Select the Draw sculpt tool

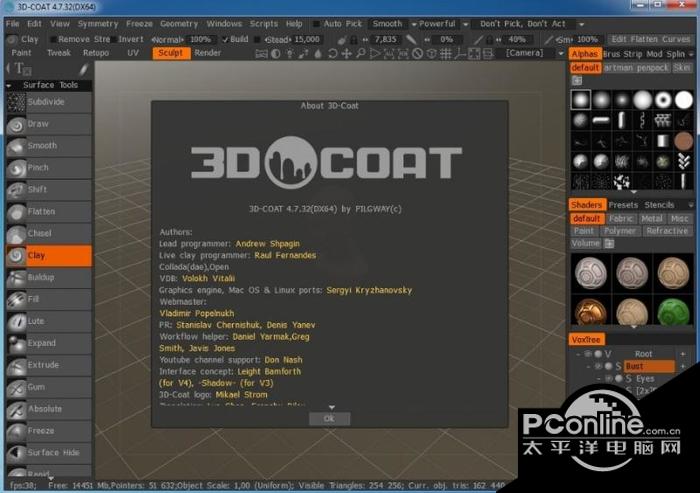49,124
